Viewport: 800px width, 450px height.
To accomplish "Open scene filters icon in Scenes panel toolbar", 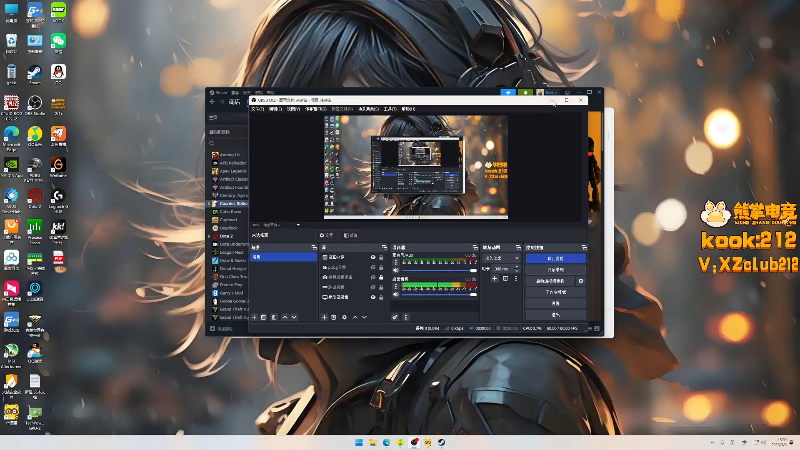I will 274,317.
